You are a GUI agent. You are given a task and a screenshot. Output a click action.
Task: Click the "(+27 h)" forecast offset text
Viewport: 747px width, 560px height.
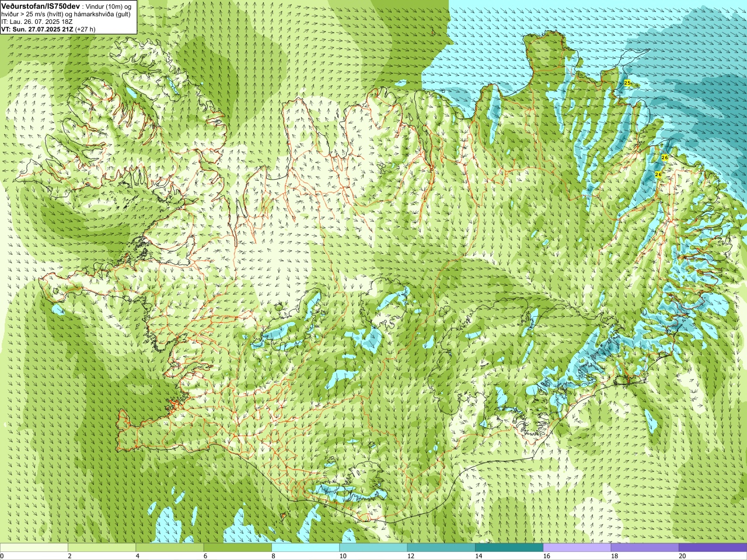[85, 29]
